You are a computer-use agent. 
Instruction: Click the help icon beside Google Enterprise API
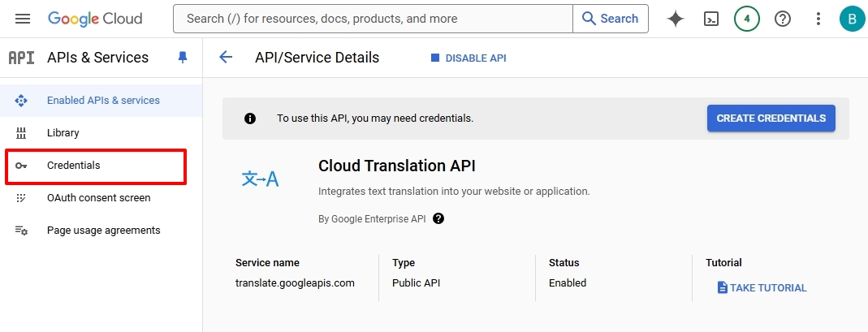click(x=438, y=218)
